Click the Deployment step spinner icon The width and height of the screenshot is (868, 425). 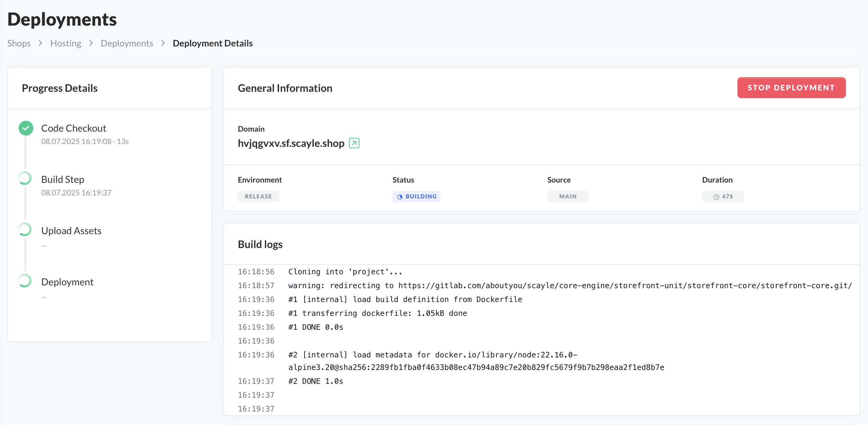click(x=25, y=281)
